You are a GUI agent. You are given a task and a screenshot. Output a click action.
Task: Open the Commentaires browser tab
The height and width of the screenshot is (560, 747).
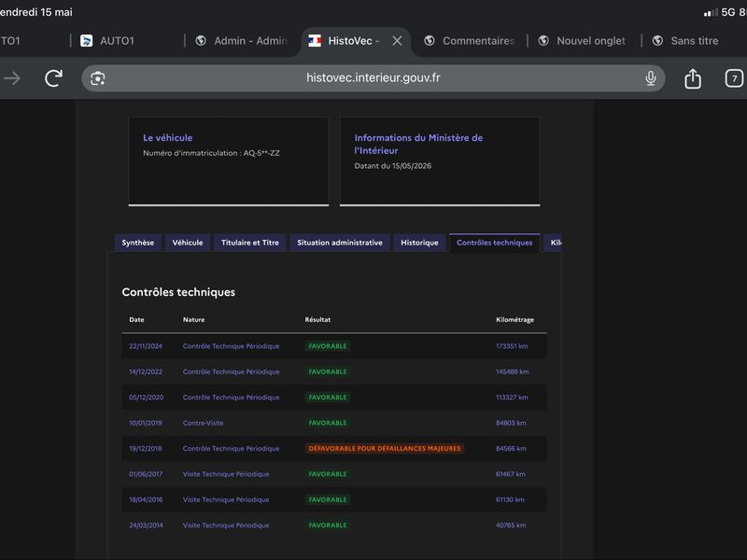tap(470, 41)
